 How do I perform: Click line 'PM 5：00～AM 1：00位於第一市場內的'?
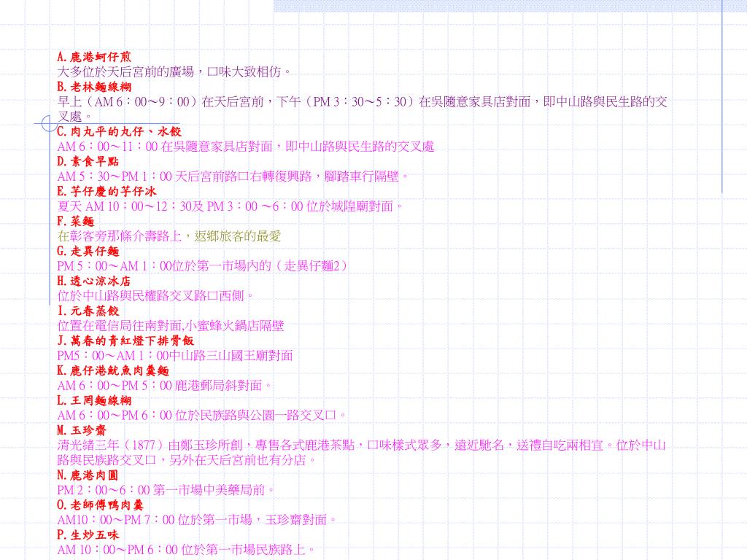coord(202,266)
